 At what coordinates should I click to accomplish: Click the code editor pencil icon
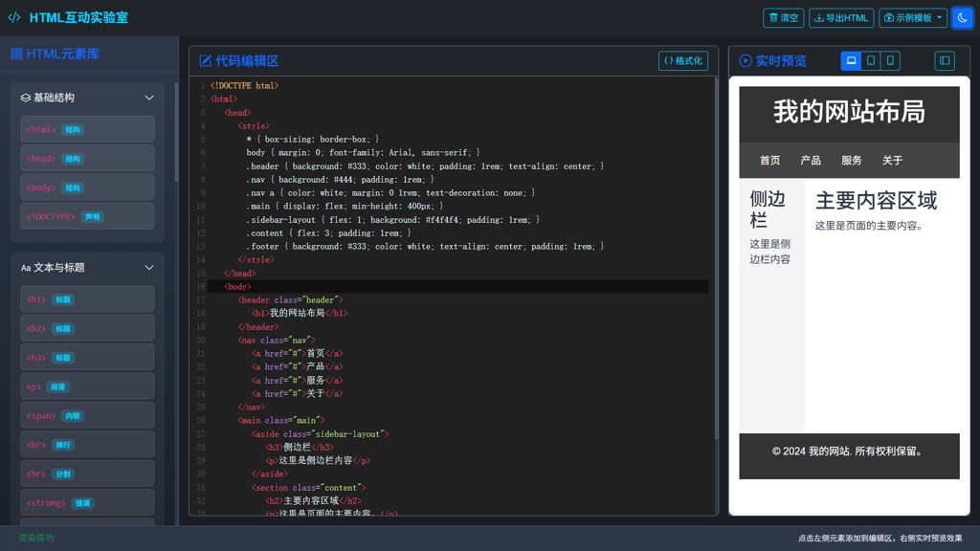pos(206,61)
